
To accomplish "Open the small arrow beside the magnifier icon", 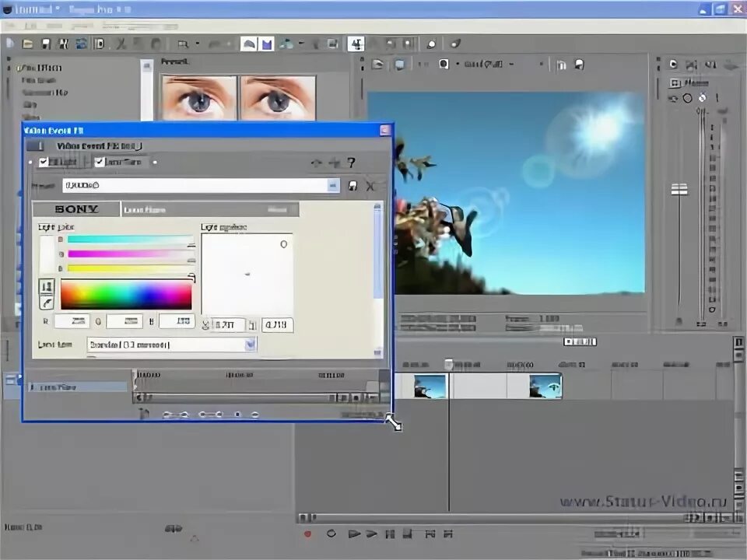I will tap(197, 44).
